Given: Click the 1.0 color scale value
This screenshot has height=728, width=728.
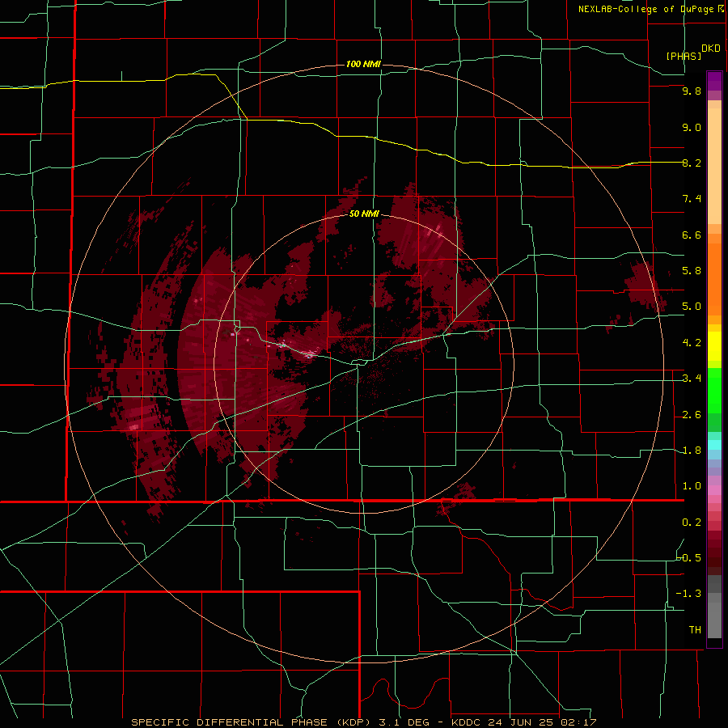Looking at the screenshot, I should click(692, 486).
